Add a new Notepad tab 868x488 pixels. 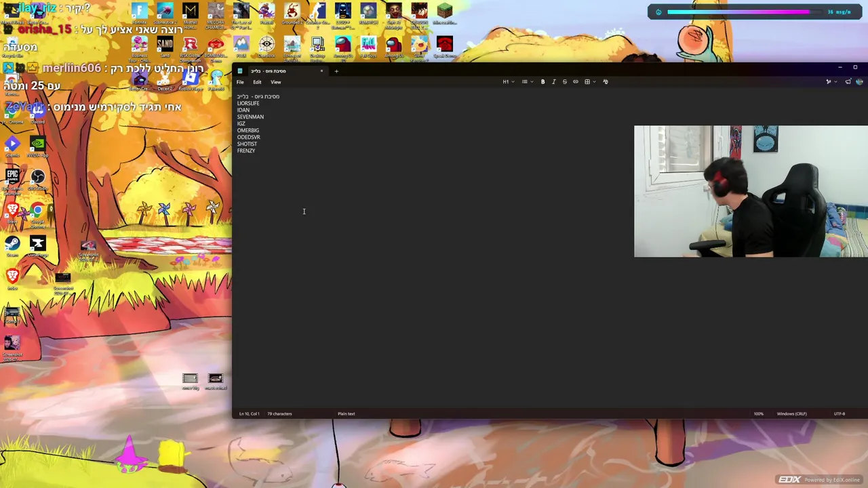coord(336,71)
